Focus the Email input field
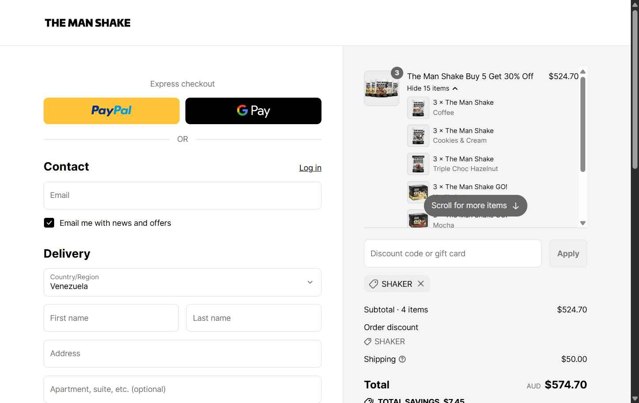The height and width of the screenshot is (403, 639). [x=182, y=195]
